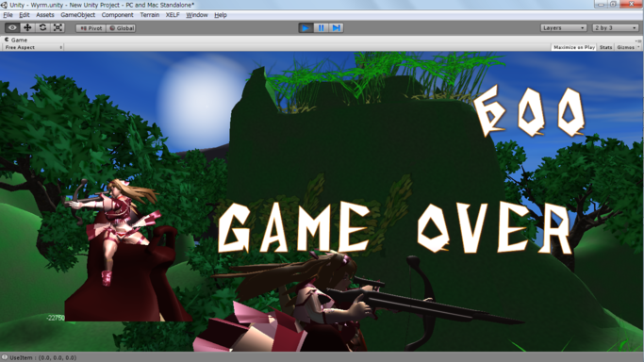
Task: Open the Gizmos dropdown
Action: click(628, 48)
